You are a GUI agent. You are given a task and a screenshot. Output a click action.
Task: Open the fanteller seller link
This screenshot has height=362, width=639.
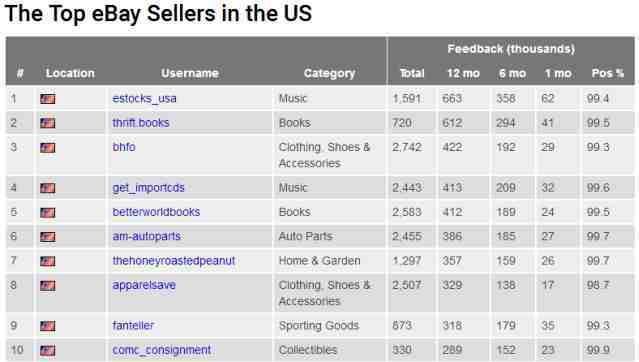tap(133, 325)
